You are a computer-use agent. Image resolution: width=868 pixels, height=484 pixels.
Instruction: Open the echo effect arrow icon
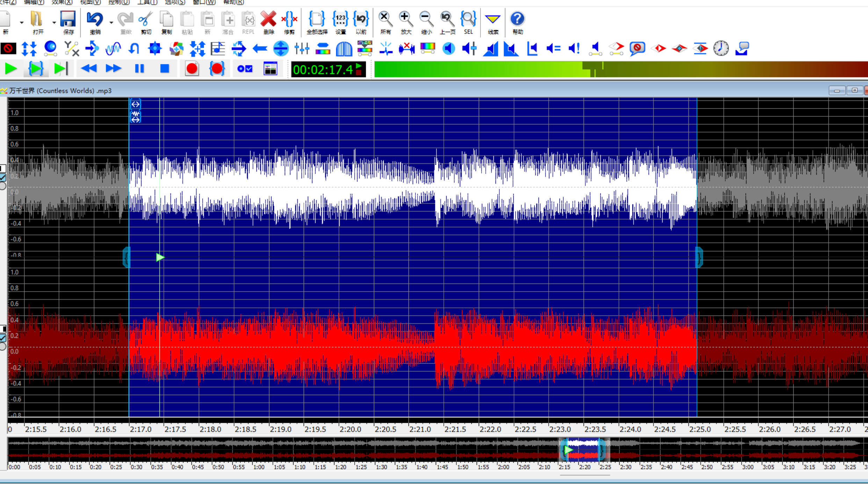click(92, 48)
